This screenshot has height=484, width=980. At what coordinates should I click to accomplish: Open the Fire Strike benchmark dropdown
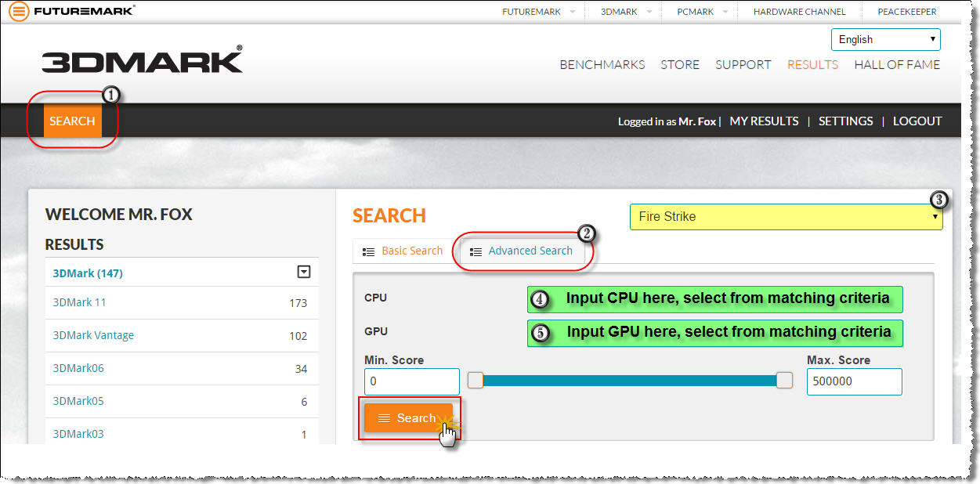pos(786,217)
